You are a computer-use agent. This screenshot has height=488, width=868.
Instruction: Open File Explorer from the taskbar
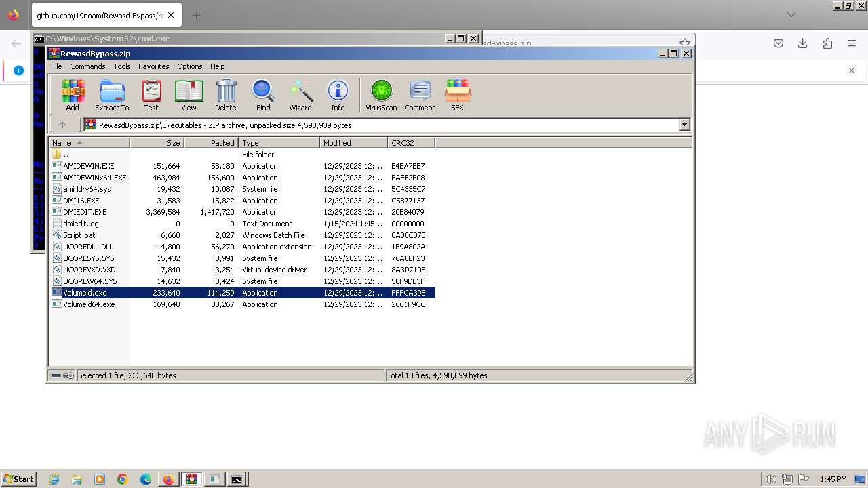click(x=77, y=479)
